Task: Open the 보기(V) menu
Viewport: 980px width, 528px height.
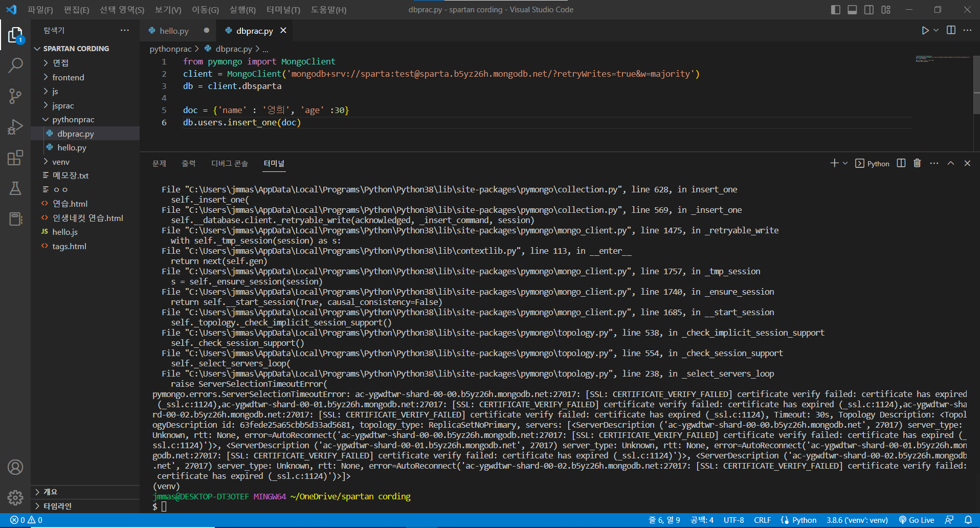Action: [168, 10]
